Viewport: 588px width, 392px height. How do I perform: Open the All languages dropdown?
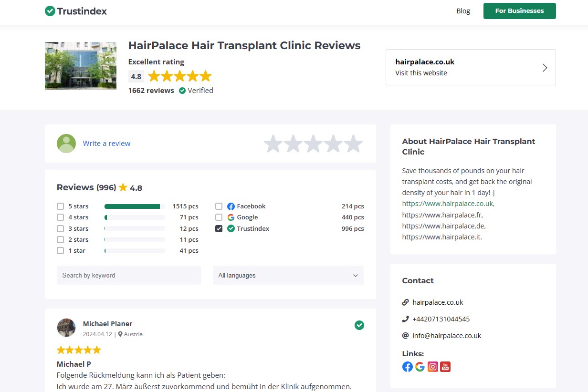click(288, 276)
